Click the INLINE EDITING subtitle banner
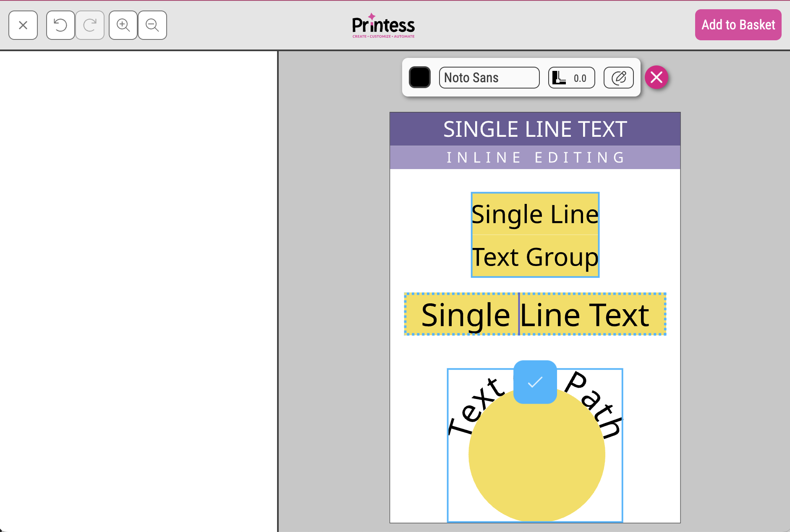 (x=535, y=157)
